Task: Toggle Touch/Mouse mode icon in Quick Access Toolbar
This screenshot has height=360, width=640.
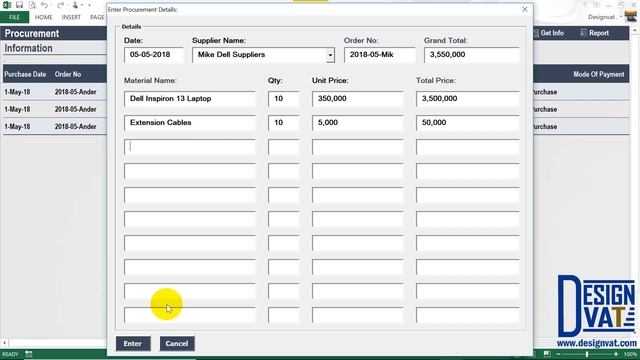Action: pos(76,5)
